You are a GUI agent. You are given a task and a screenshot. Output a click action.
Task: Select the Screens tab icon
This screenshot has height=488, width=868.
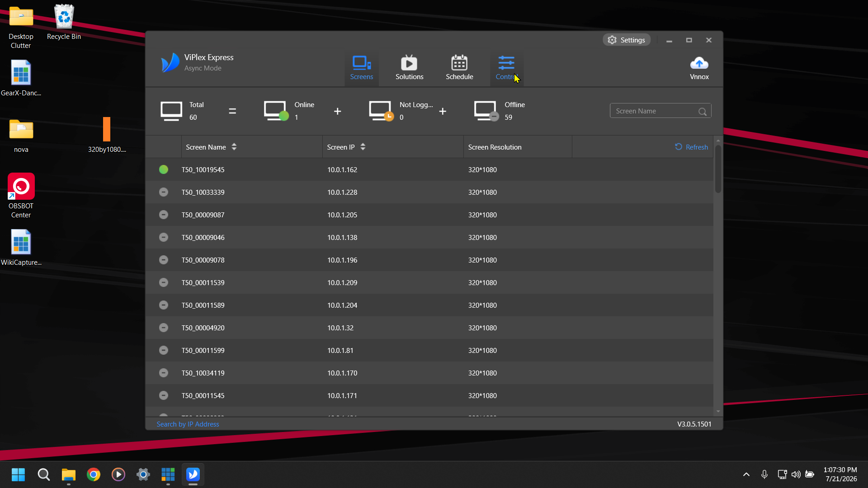362,63
